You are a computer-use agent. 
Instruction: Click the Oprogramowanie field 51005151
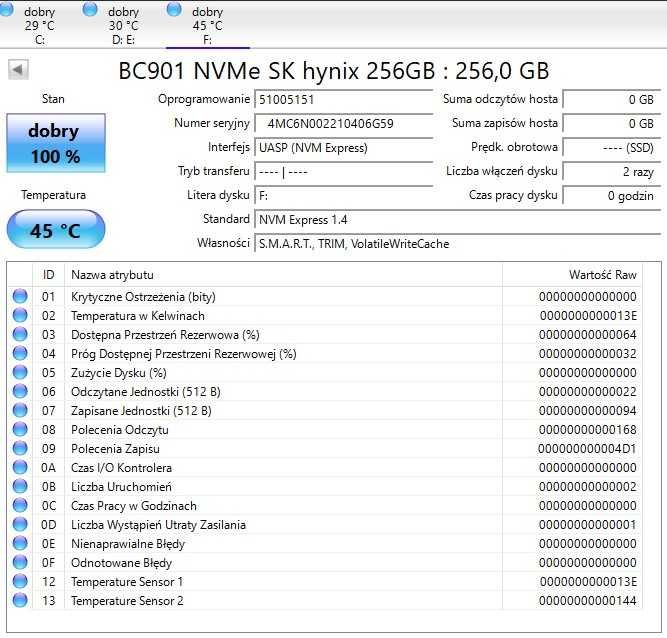point(344,100)
